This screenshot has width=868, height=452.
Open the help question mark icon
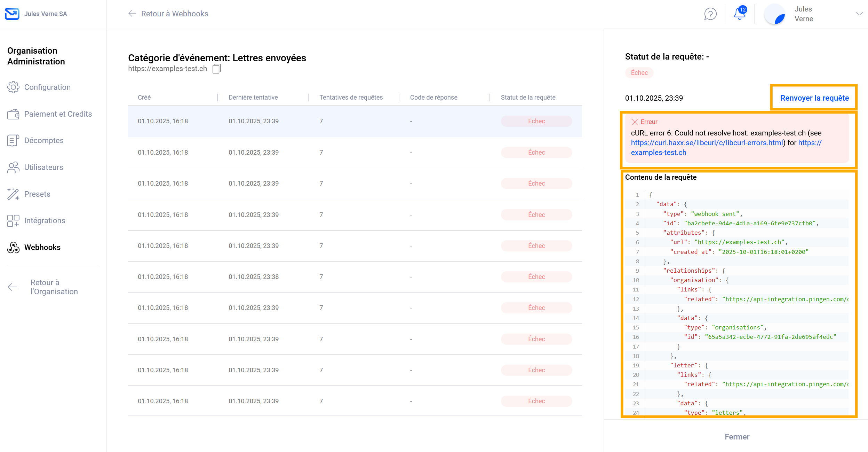(x=710, y=14)
